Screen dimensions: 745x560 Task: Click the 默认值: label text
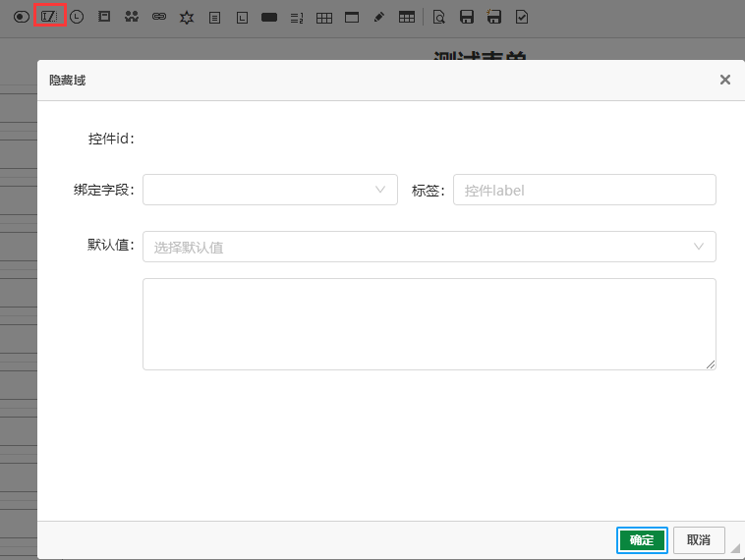tap(111, 245)
